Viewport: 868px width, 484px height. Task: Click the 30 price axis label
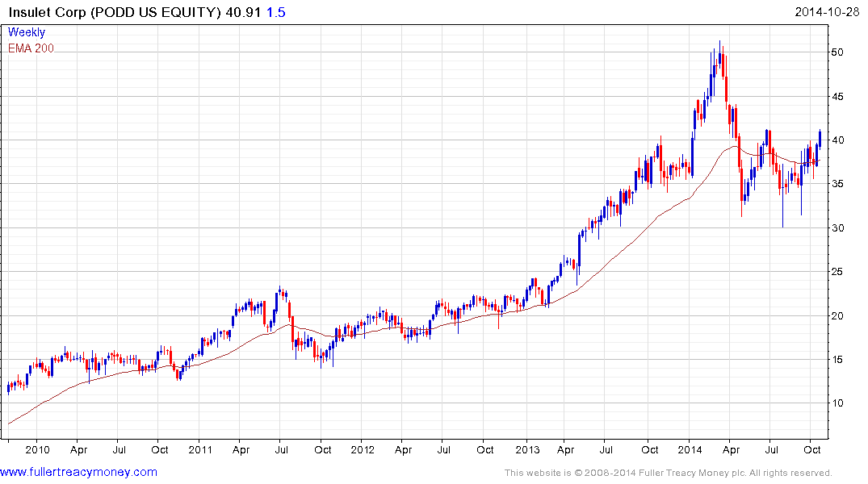point(837,228)
